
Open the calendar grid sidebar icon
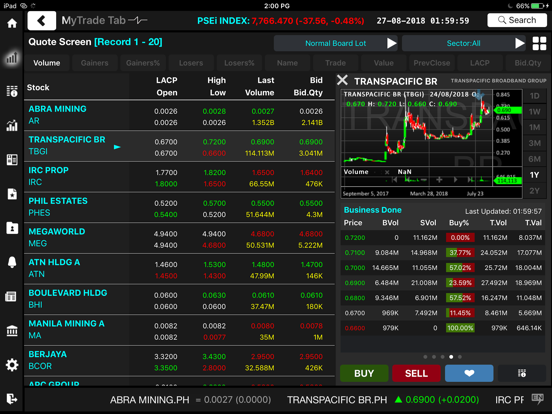[11, 296]
